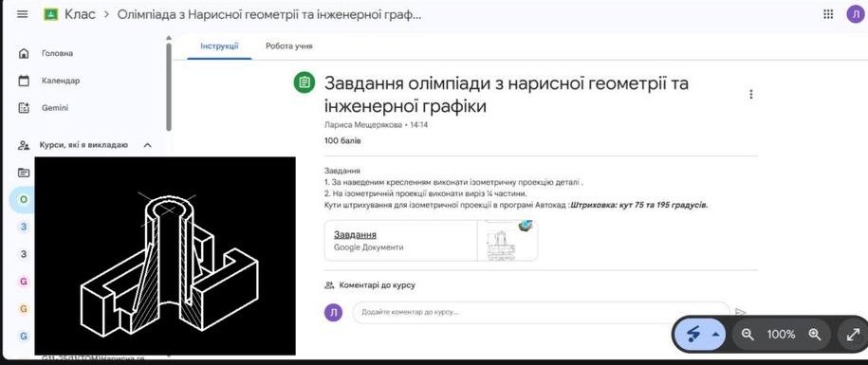Click the Олімпіада course breadcrumb title
Image resolution: width=868 pixels, height=365 pixels.
coord(269,14)
